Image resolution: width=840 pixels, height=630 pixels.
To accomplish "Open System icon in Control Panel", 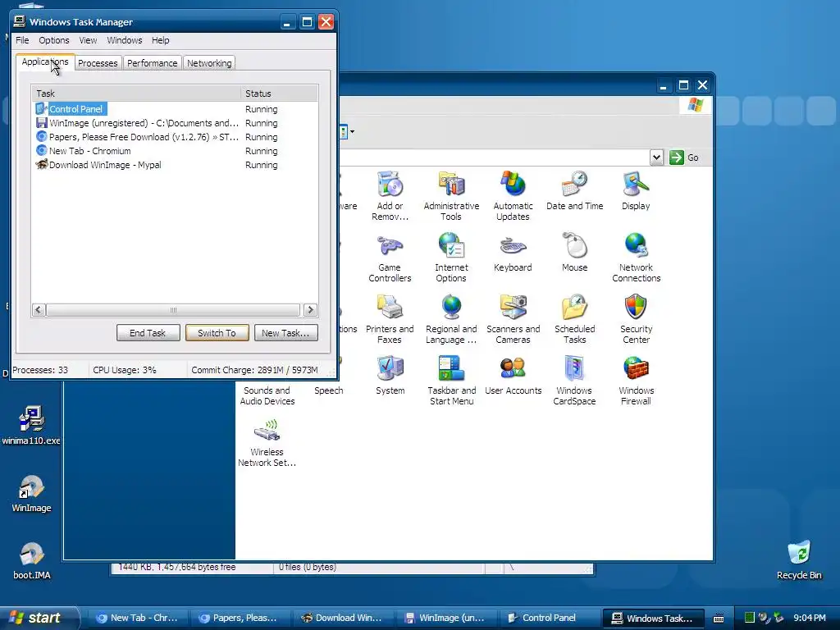I will pyautogui.click(x=390, y=375).
